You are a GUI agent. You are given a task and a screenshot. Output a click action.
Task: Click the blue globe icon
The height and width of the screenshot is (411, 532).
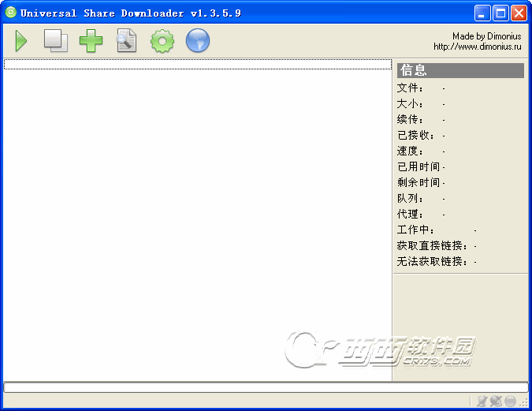(x=198, y=40)
